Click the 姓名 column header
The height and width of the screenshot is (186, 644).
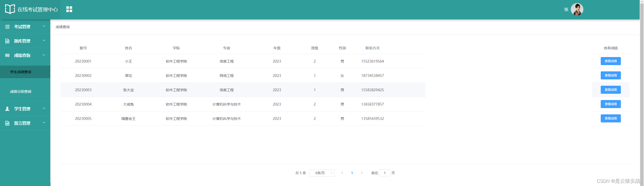pos(129,48)
